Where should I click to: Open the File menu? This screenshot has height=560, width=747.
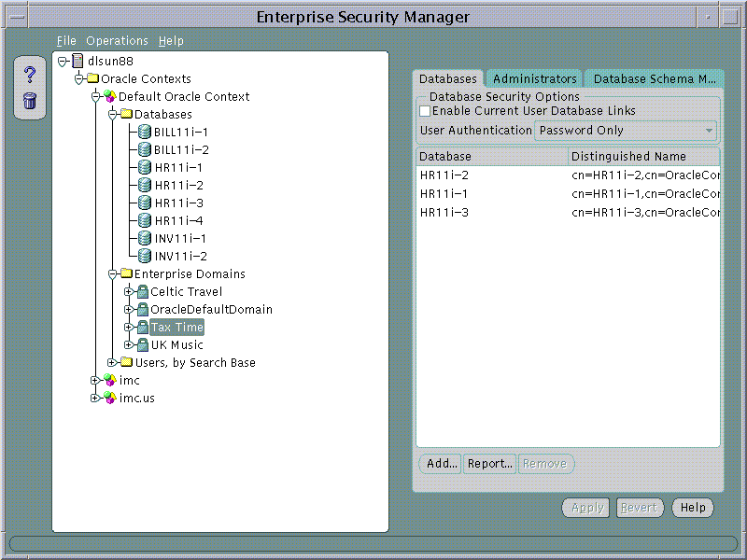click(66, 41)
